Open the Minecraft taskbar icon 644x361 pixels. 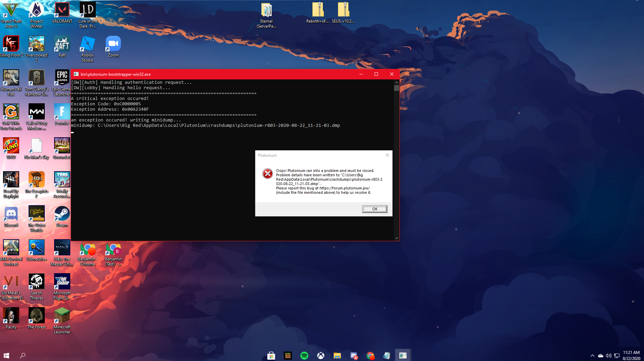(x=288, y=356)
